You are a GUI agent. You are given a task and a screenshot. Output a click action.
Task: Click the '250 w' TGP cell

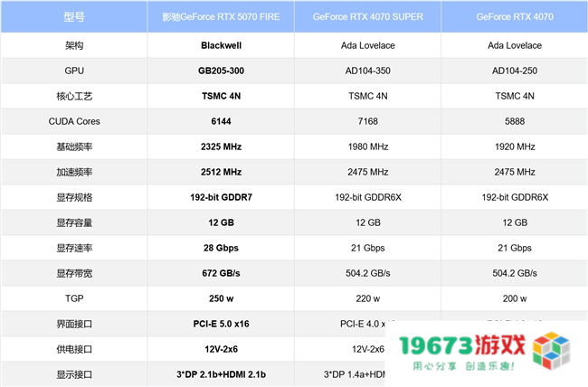[x=221, y=298]
